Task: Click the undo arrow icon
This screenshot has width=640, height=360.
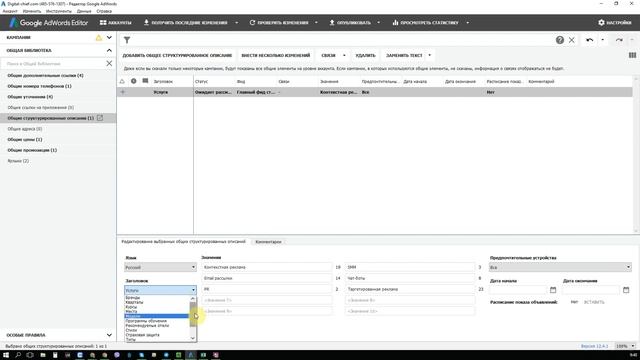Action: (589, 40)
